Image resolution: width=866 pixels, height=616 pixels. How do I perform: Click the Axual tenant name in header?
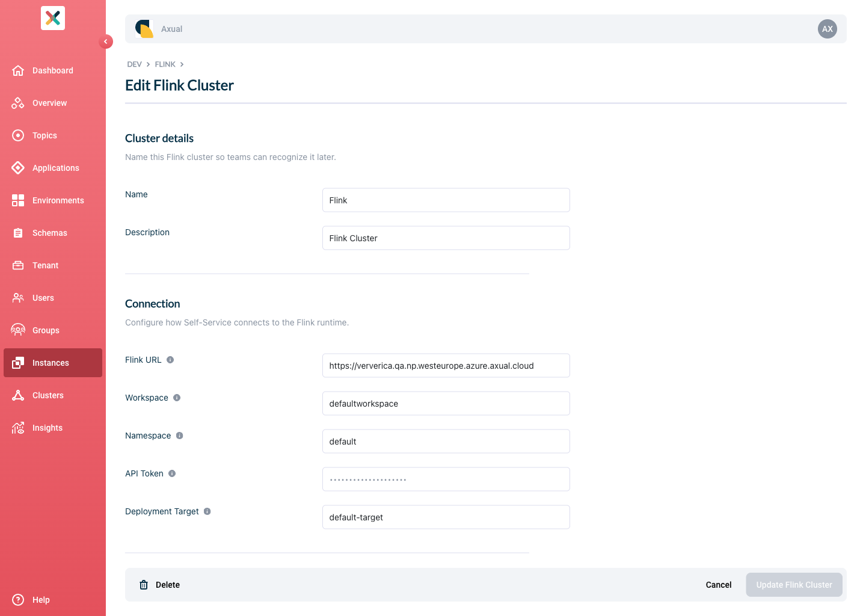point(171,29)
